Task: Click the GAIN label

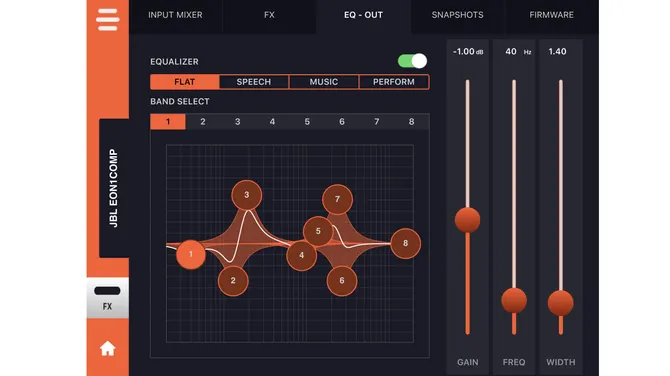Action: pyautogui.click(x=468, y=362)
